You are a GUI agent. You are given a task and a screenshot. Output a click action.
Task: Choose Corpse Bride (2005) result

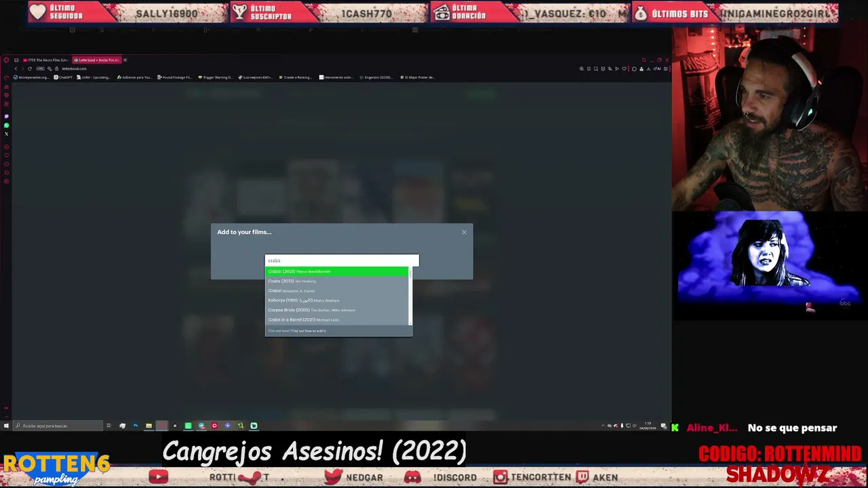pyautogui.click(x=337, y=310)
